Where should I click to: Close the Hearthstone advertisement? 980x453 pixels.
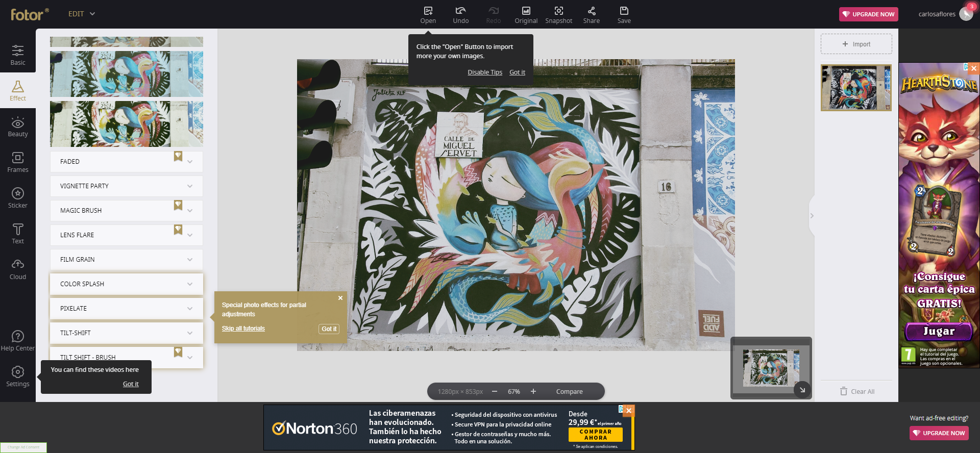974,68
